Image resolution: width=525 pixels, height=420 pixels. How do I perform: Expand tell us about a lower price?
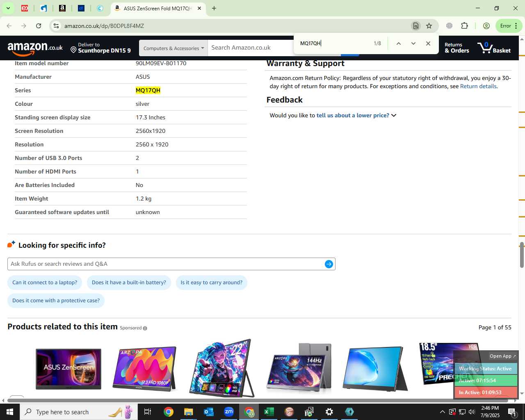click(356, 116)
